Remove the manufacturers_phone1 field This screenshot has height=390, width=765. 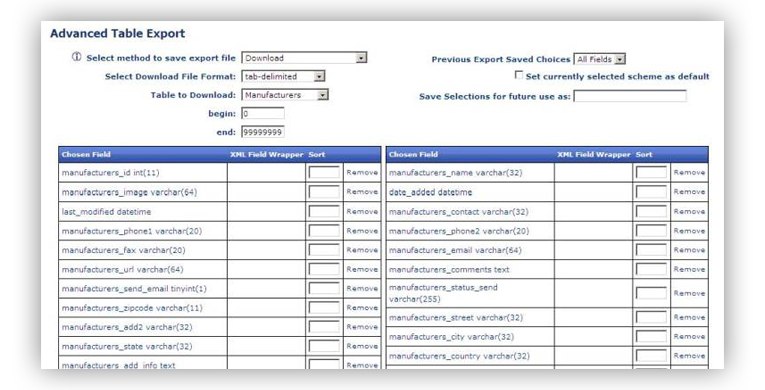(x=362, y=230)
